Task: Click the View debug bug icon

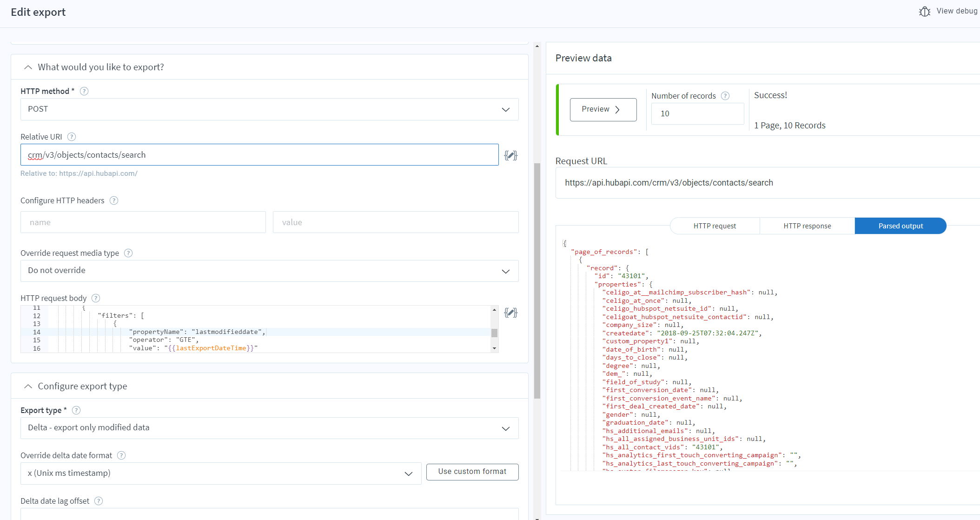Action: [925, 11]
